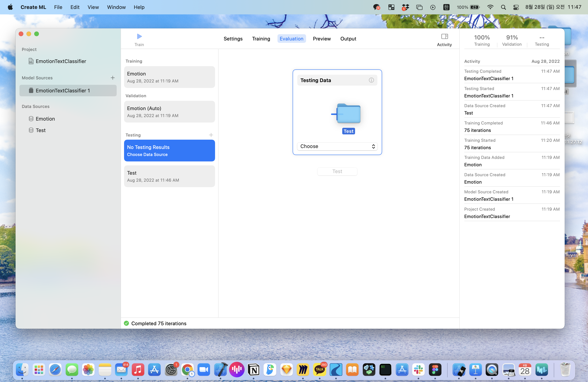Open Google Chrome from the Dock
Screen dimensions: 588x382
click(187, 370)
